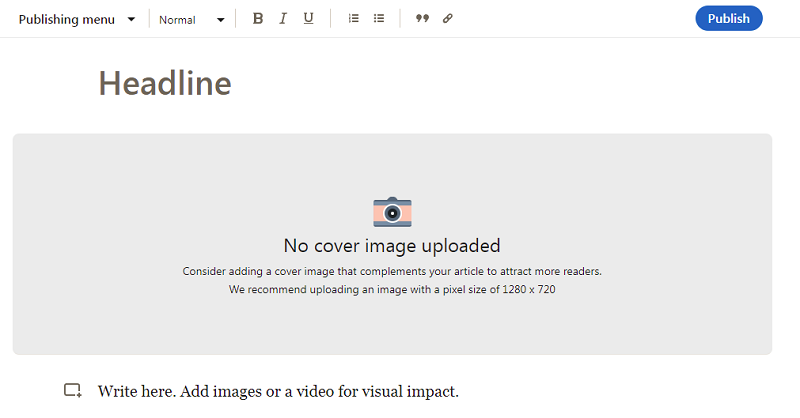
Task: Toggle bold formatting
Action: (x=258, y=19)
